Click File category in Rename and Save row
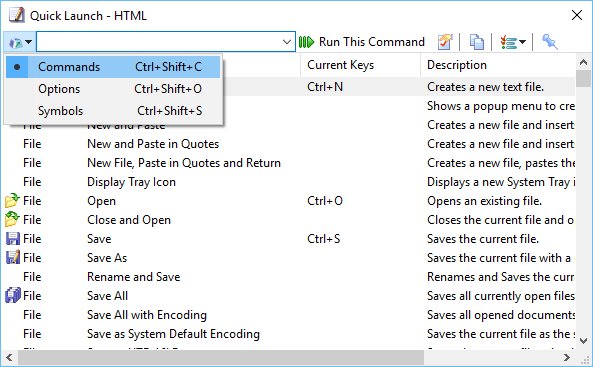 pos(32,277)
